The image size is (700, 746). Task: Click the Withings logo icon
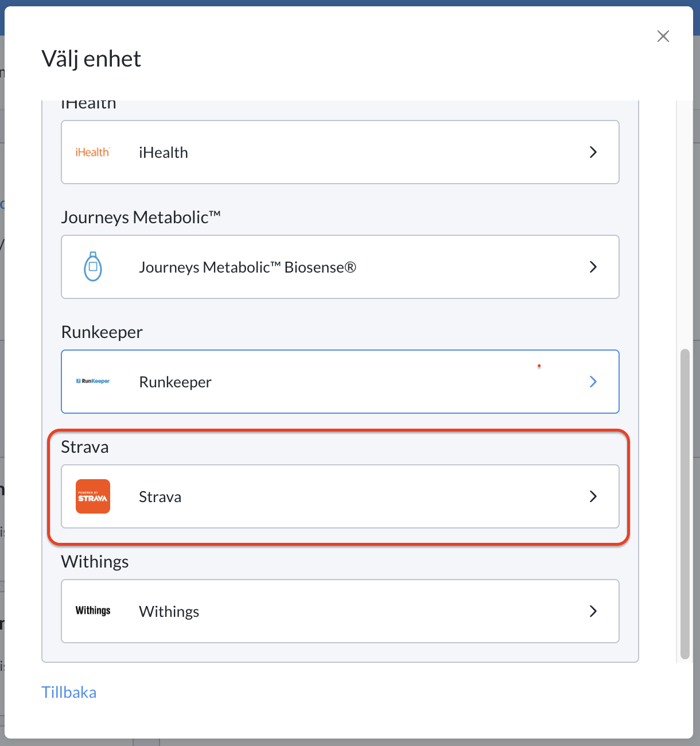pos(93,611)
